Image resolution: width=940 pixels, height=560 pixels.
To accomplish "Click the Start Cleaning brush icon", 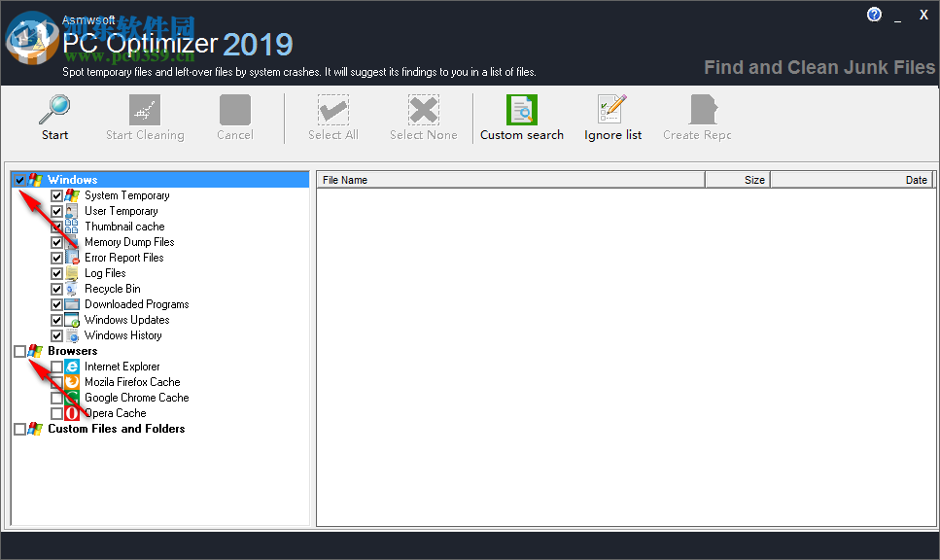I will 145,110.
